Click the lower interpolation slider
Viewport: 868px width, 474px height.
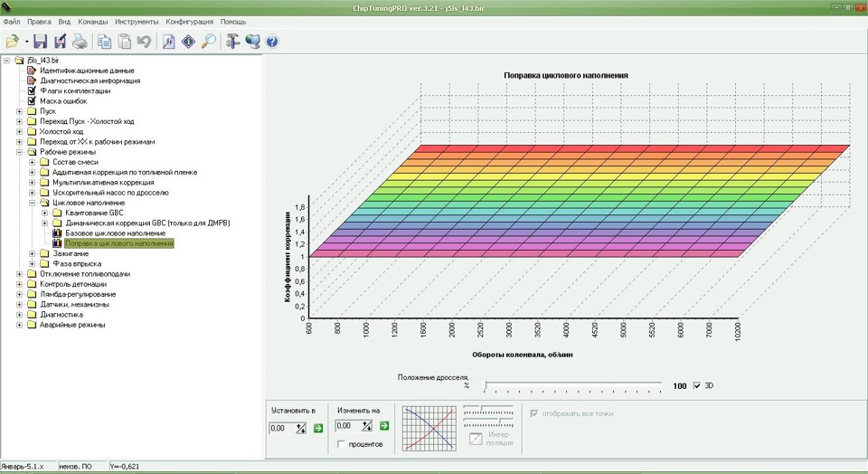pyautogui.click(x=488, y=422)
